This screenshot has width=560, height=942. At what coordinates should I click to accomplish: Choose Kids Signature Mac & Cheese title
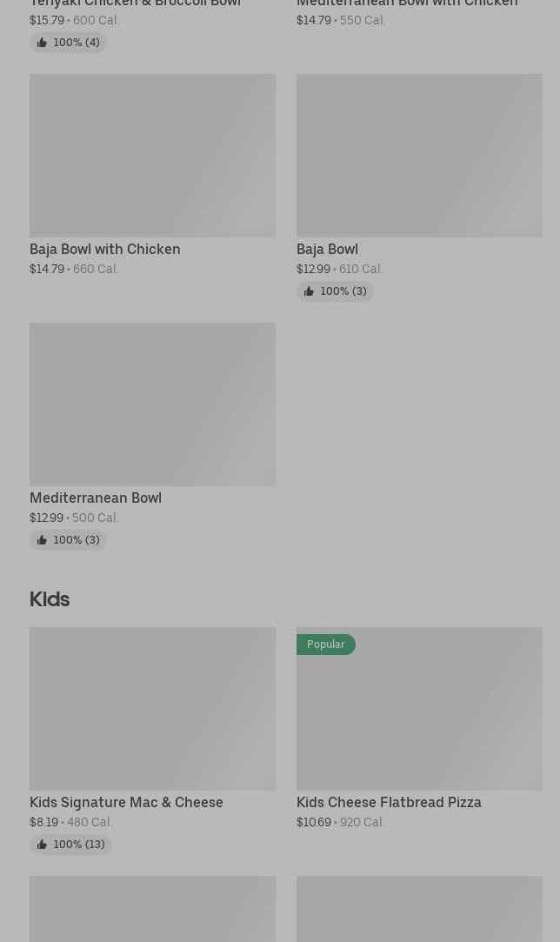point(126,802)
